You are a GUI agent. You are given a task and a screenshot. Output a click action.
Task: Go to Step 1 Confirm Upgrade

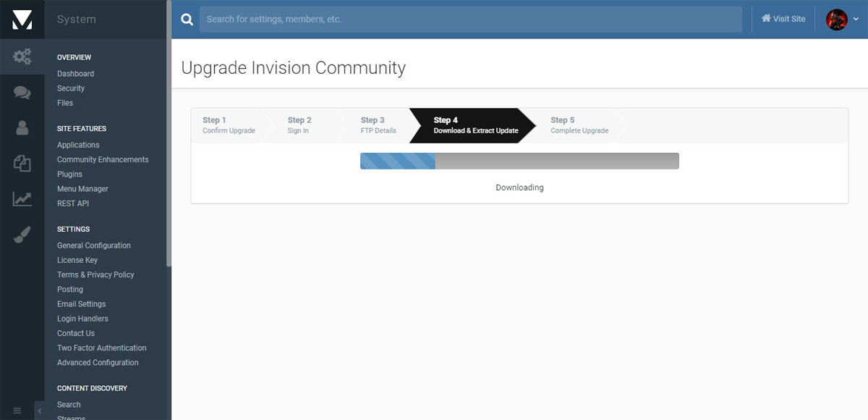pos(228,125)
